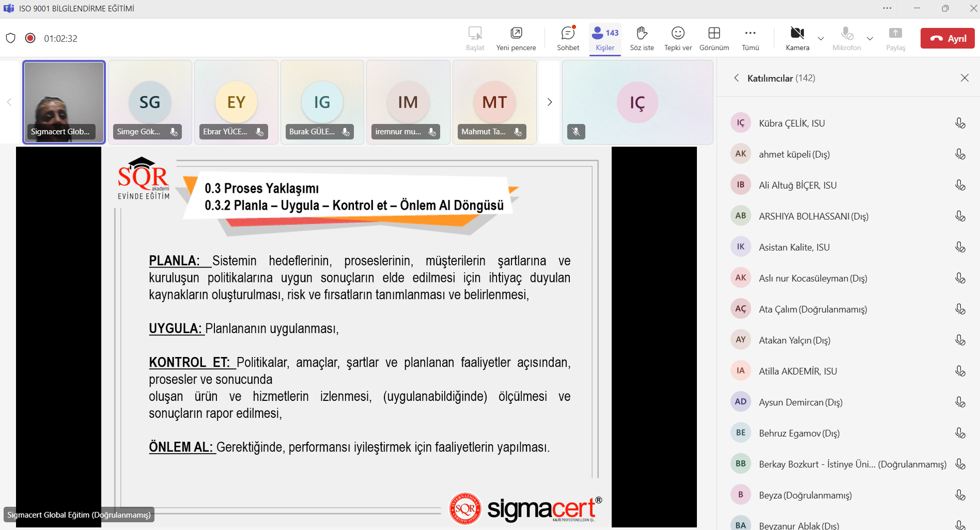The width and height of the screenshot is (980, 530).
Task: Go back from Katılımcılar panel
Action: click(736, 78)
